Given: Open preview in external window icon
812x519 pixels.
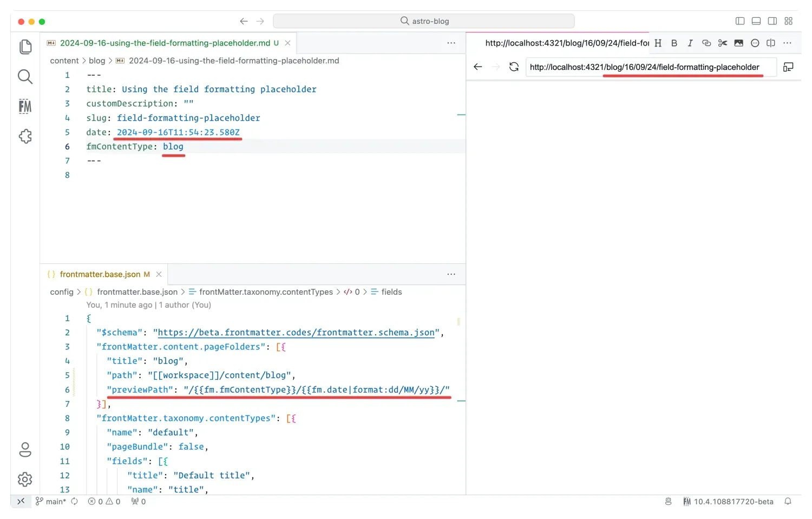Looking at the screenshot, I should pos(789,67).
